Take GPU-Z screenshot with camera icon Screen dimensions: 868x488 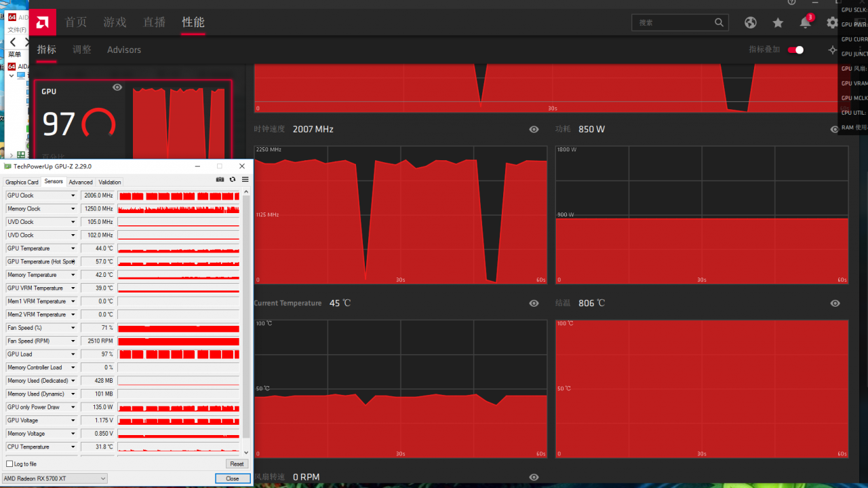[x=220, y=179]
